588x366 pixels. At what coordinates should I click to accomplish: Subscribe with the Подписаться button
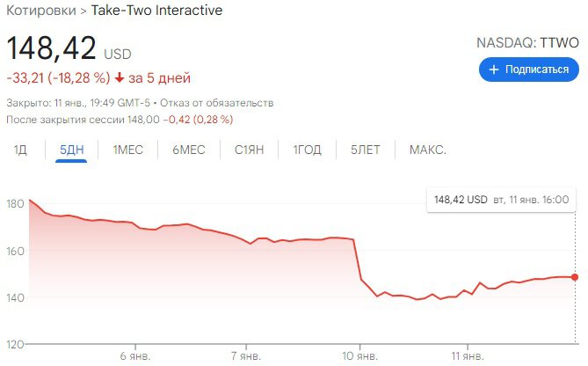(x=529, y=70)
